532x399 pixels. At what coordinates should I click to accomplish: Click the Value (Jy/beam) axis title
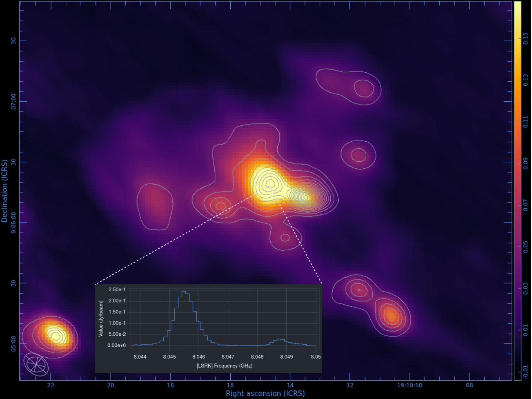[x=100, y=319]
